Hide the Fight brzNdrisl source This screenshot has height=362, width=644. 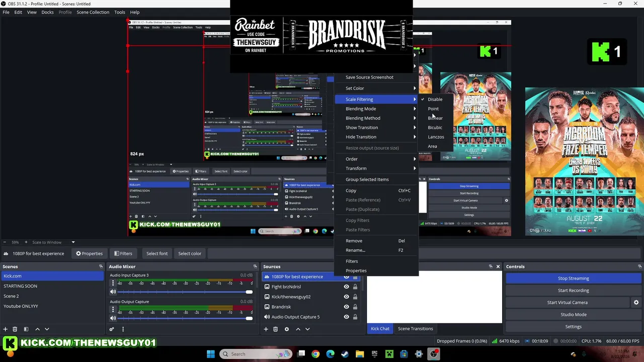point(346,287)
